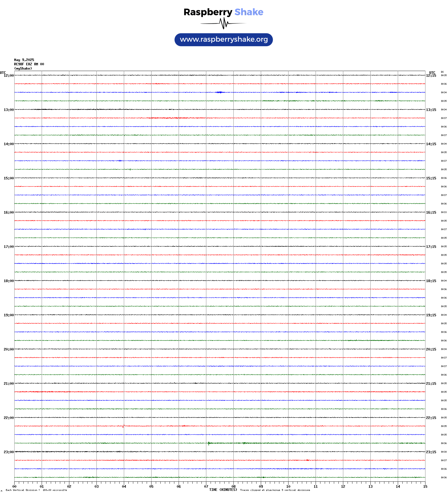Click the '(myShake)' label

click(x=23, y=68)
